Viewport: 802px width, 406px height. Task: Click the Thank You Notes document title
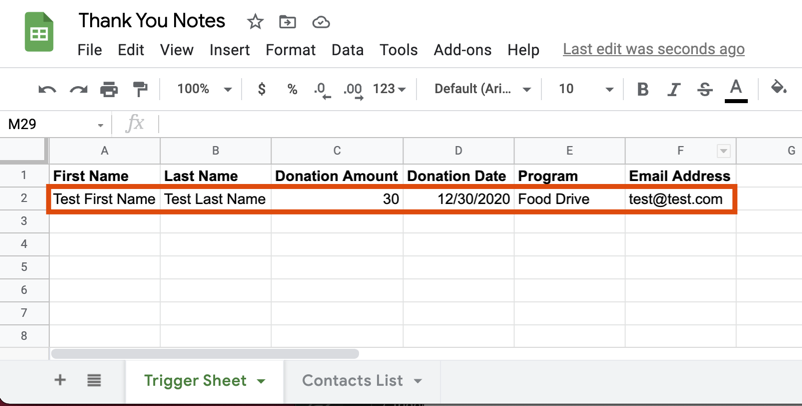(x=151, y=21)
